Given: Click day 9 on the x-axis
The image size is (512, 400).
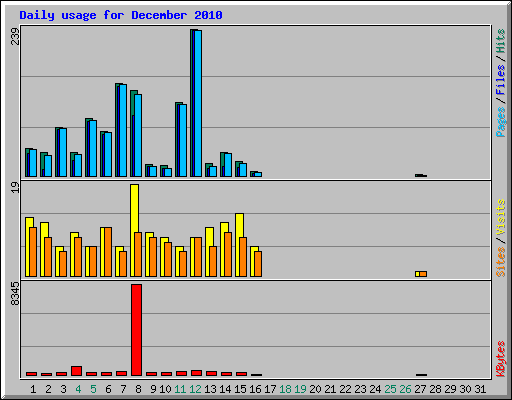Looking at the screenshot, I should 153,389.
